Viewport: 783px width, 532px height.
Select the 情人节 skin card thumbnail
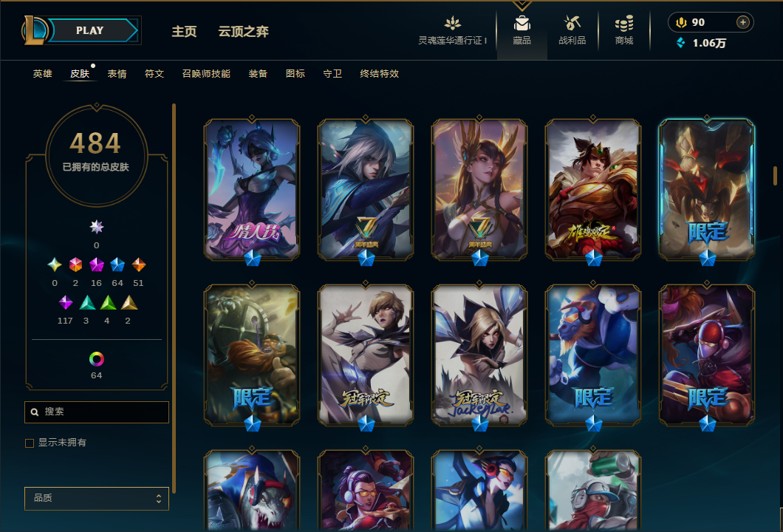252,190
